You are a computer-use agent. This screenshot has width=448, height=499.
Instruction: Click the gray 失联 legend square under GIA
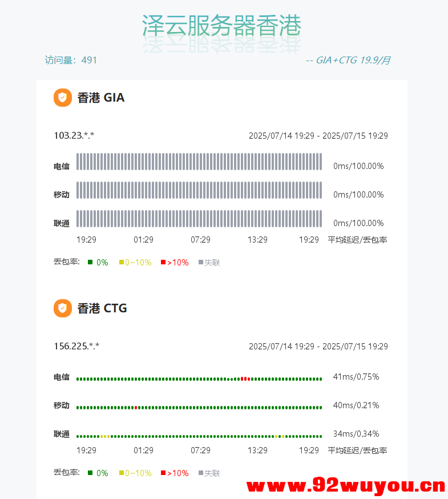(201, 263)
